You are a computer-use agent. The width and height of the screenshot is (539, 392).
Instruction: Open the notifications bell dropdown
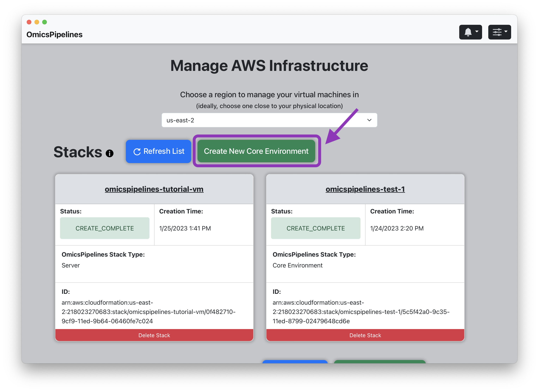(470, 32)
